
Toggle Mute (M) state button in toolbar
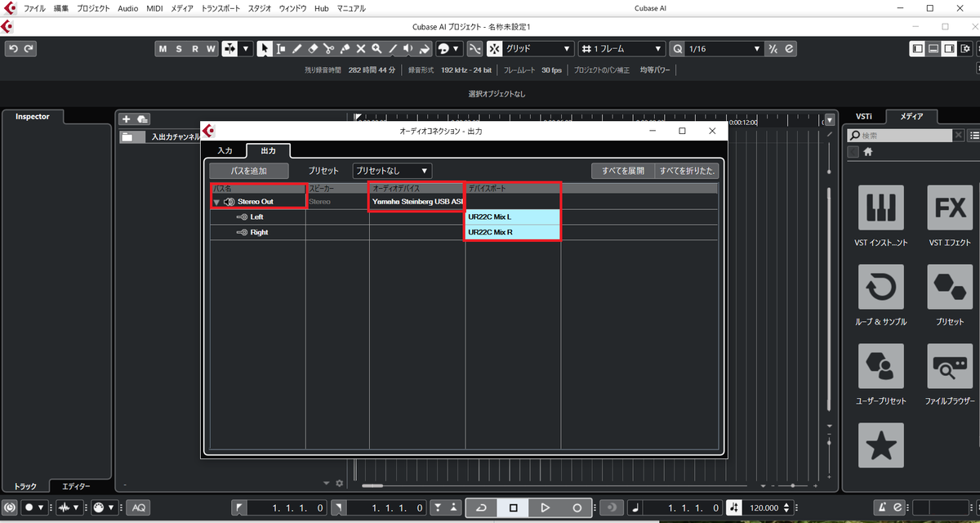pos(163,49)
